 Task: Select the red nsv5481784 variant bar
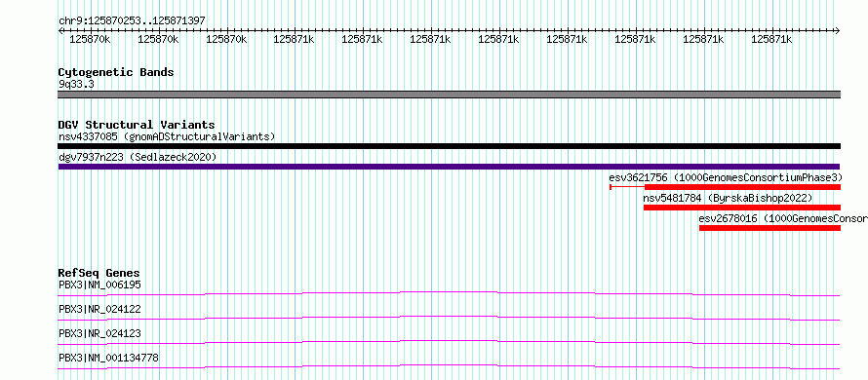(742, 208)
